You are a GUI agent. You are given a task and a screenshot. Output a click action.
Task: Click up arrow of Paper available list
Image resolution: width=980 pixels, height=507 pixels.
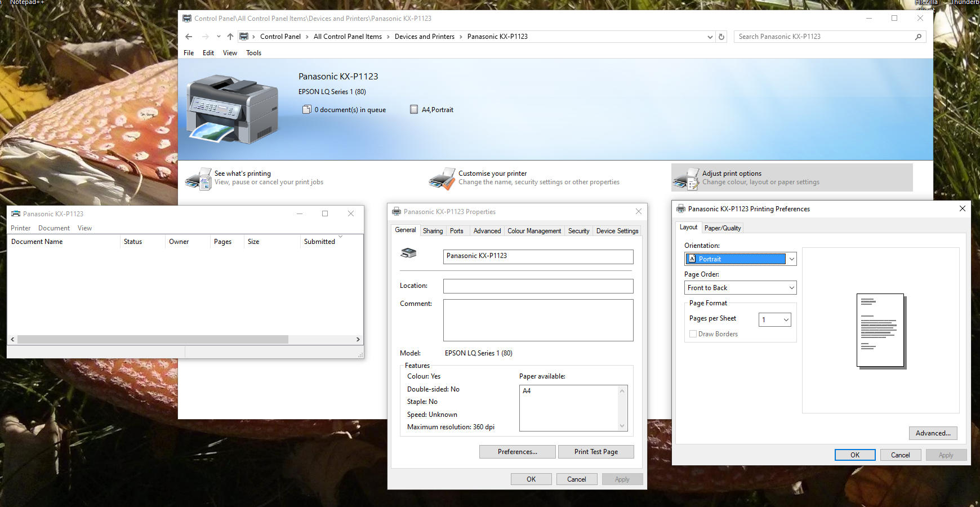pos(622,391)
